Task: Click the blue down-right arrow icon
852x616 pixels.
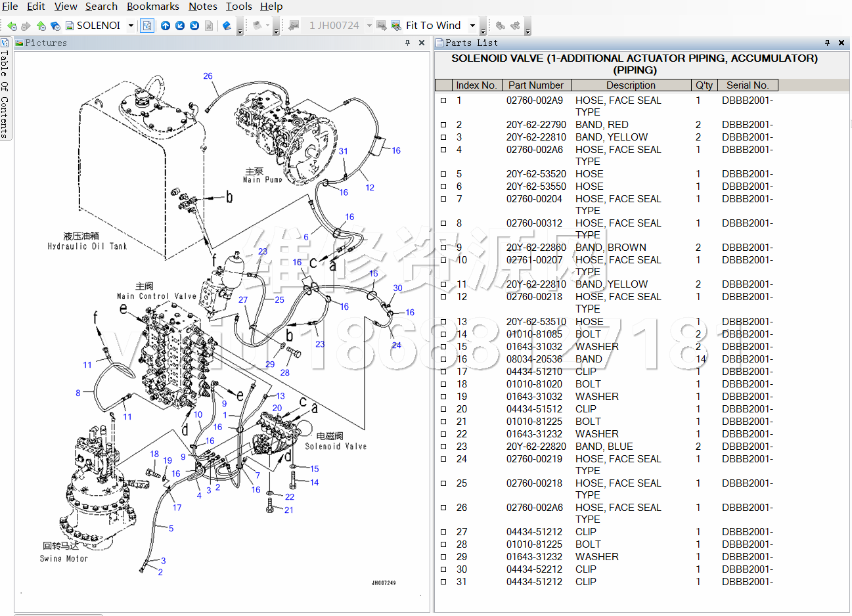Action: point(194,26)
